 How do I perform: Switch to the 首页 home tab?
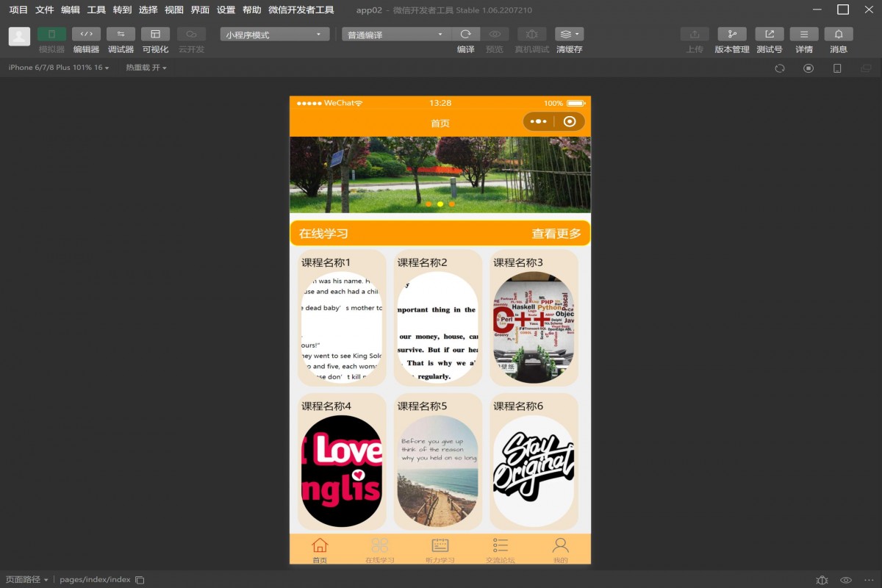pyautogui.click(x=320, y=550)
